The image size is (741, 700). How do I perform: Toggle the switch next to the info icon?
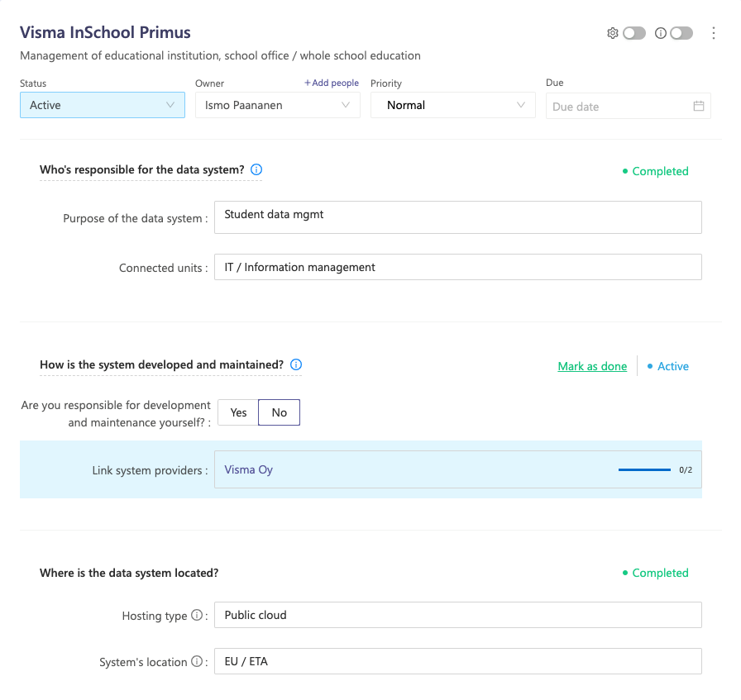click(681, 33)
